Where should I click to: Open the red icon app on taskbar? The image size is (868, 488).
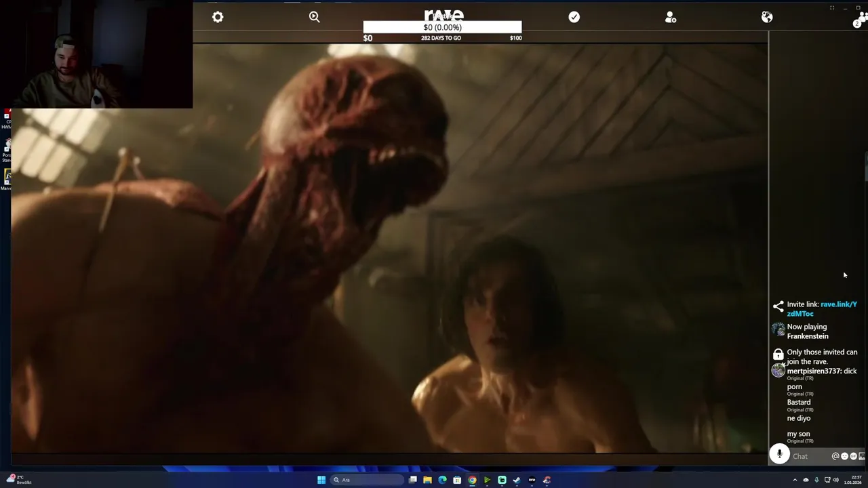point(547,480)
